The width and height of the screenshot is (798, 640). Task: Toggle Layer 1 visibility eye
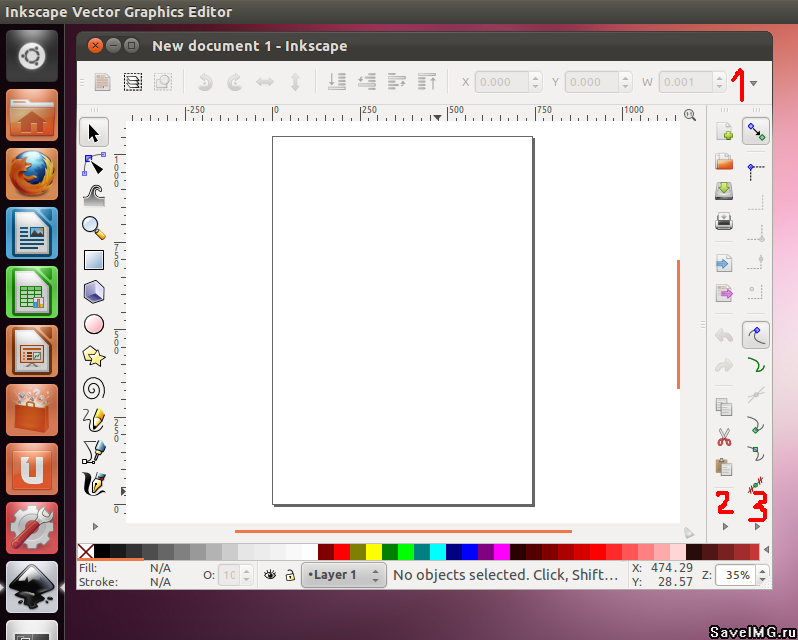pyautogui.click(x=270, y=575)
